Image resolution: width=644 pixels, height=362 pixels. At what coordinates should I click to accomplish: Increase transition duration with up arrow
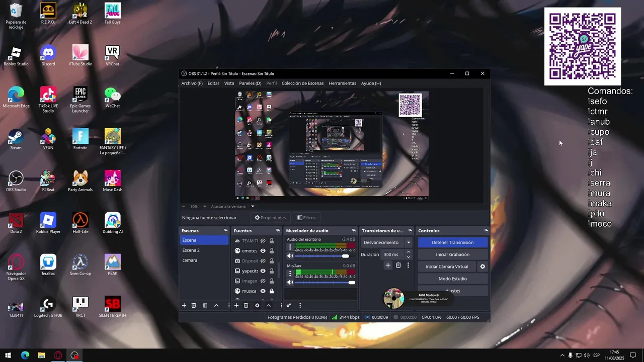coord(408,252)
